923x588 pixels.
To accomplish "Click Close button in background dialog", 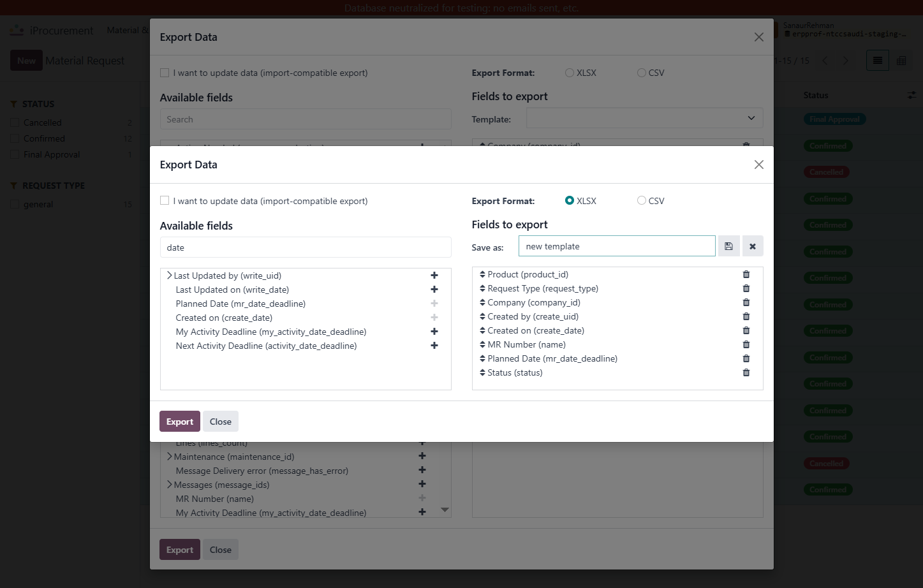I will (x=221, y=550).
